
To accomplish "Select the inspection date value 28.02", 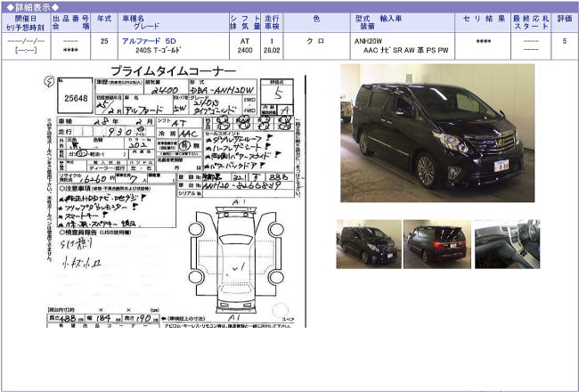I will click(272, 50).
